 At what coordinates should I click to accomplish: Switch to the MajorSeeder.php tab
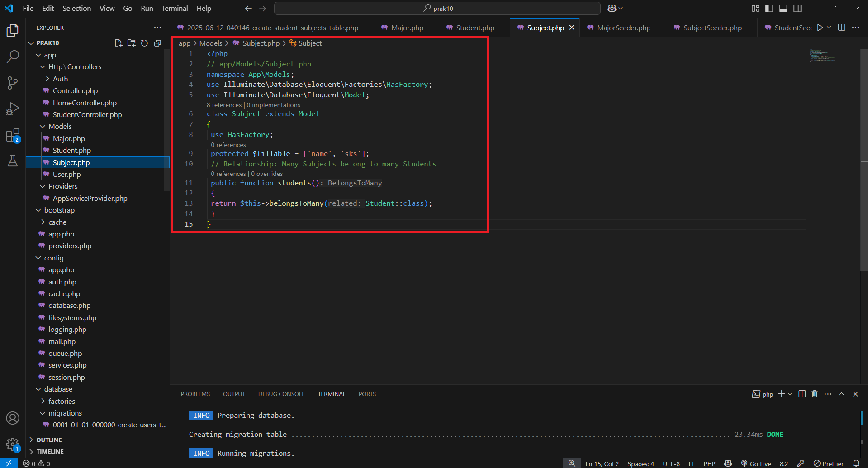coord(623,28)
